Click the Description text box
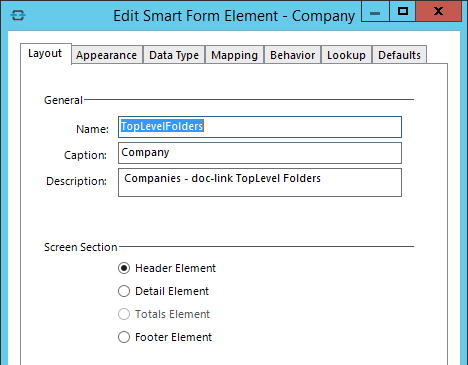 click(260, 182)
